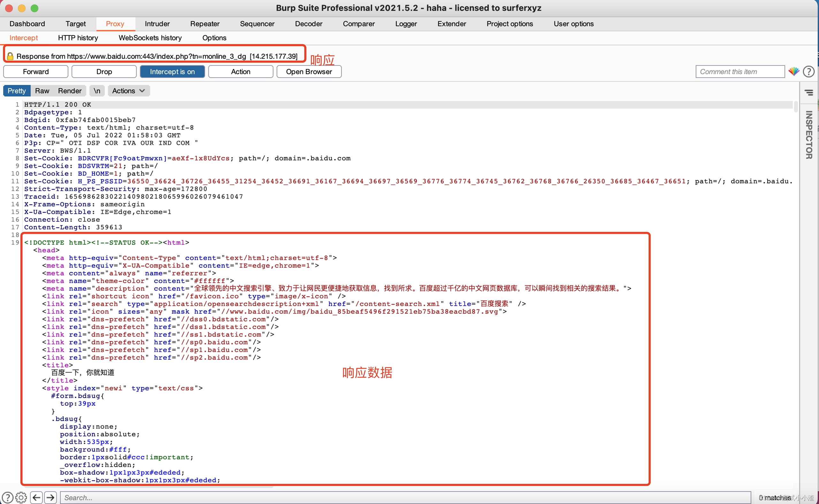The image size is (819, 504).
Task: Click the help question mark icon near comment field
Action: pos(808,72)
